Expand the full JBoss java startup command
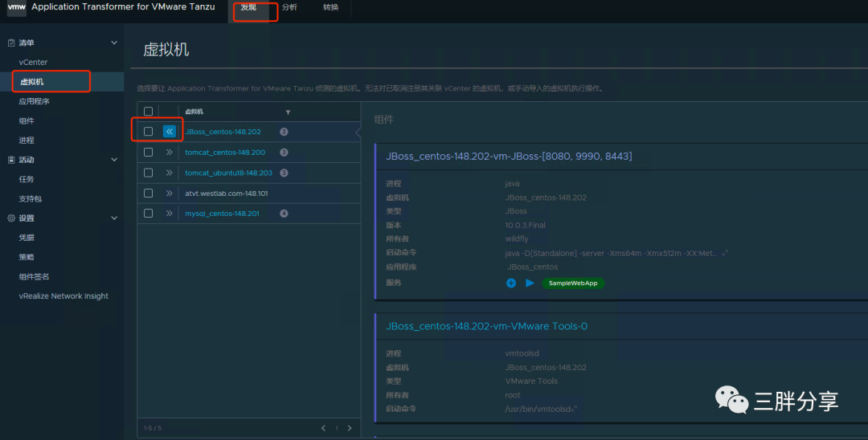This screenshot has height=440, width=868. [725, 253]
